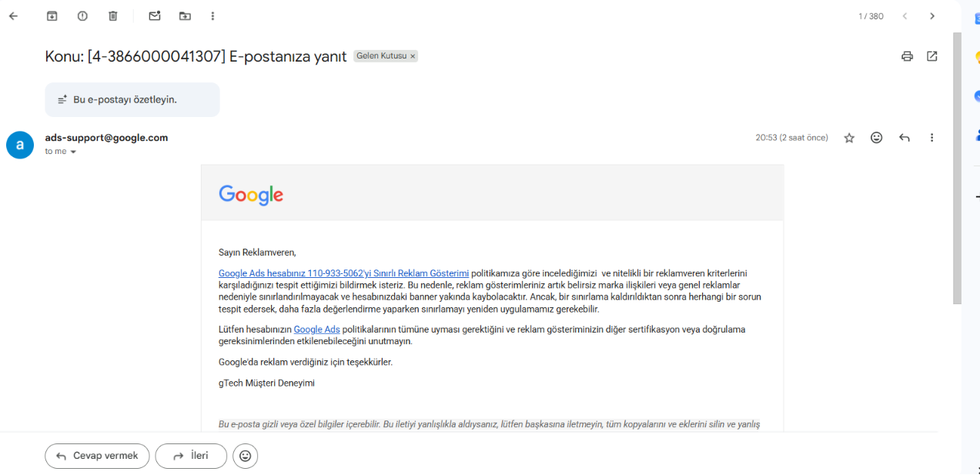Open the message's more options menu
980x475 pixels.
932,138
